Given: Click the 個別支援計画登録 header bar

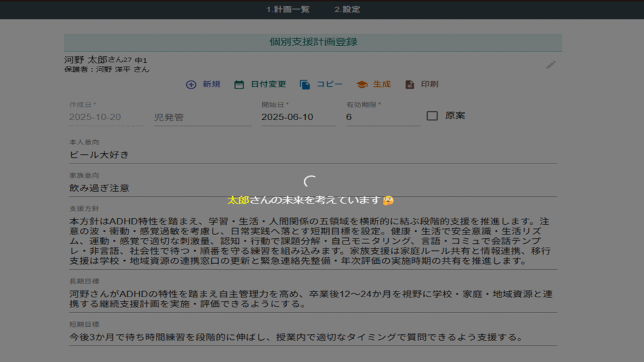Looking at the screenshot, I should [313, 42].
